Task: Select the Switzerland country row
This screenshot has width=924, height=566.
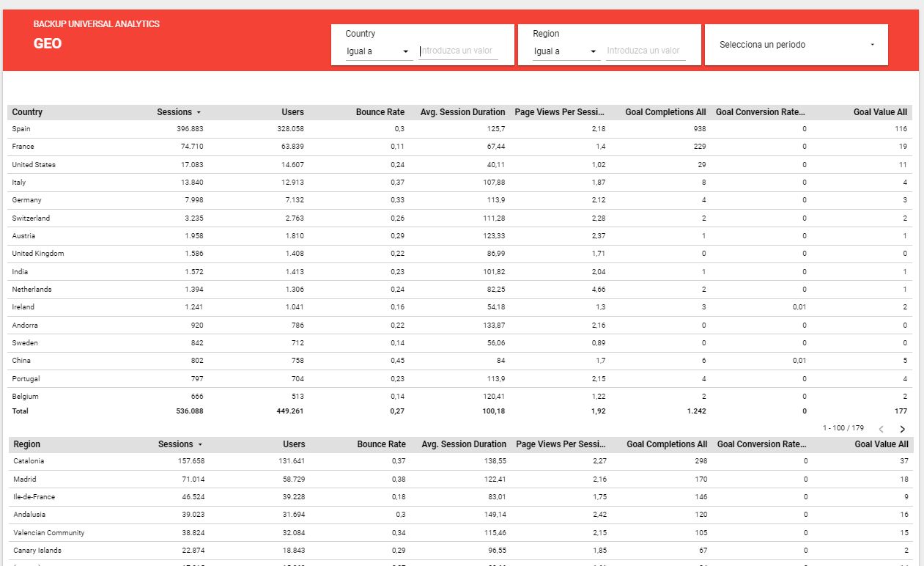Action: tap(459, 218)
